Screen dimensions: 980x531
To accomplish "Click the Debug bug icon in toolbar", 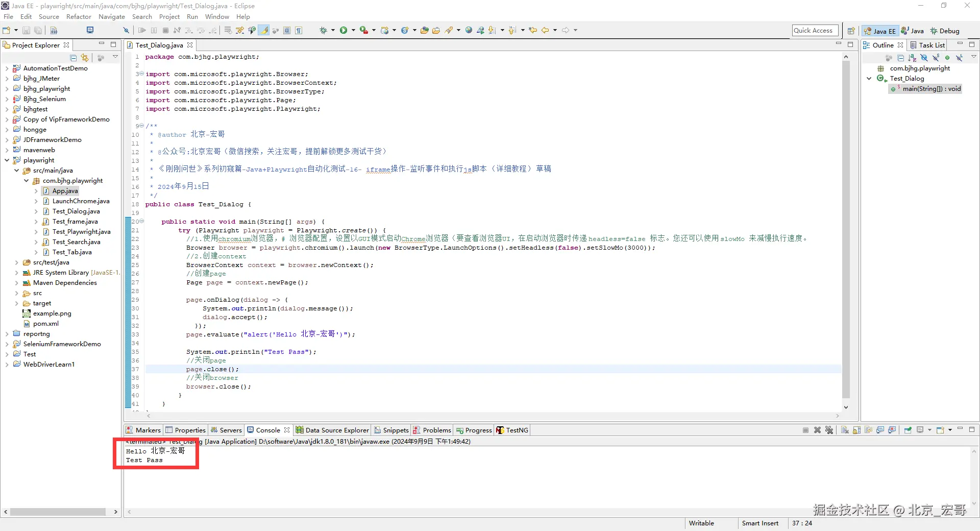I will click(323, 30).
